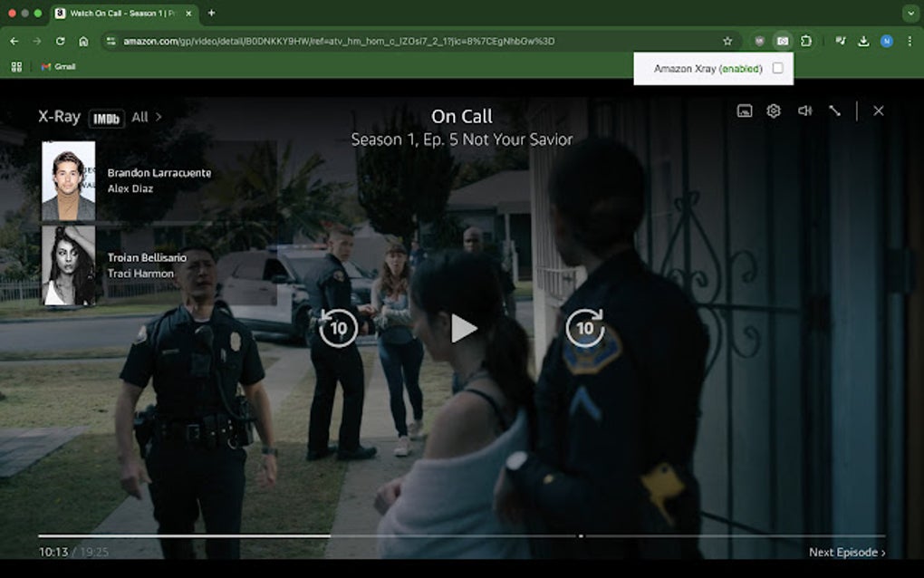Go to the Next Episode
Image resolution: width=924 pixels, height=578 pixels.
coord(847,551)
